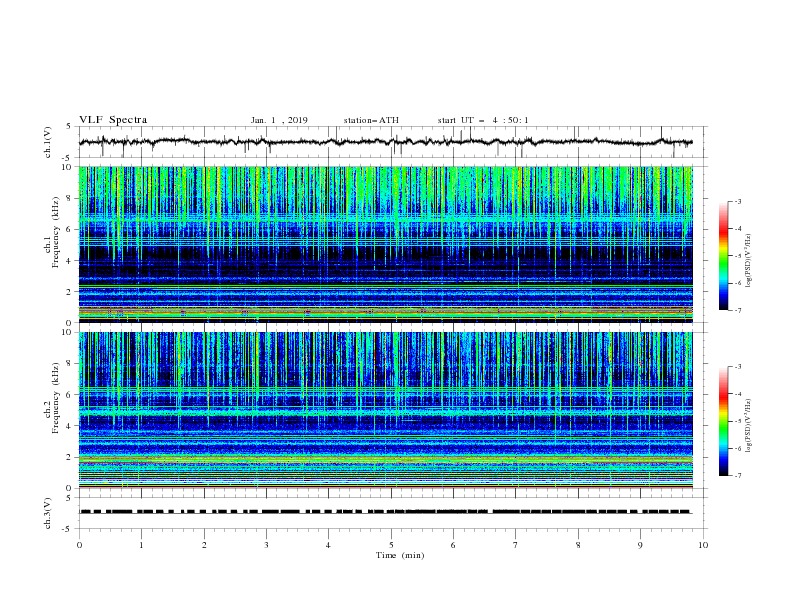Click the "1" minute tick on time axis
The height and width of the screenshot is (612, 792).
click(141, 545)
